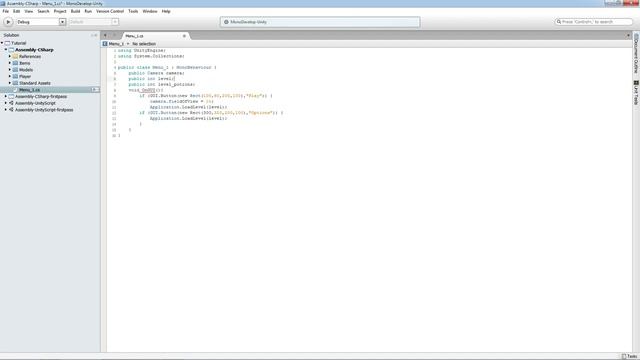640x360 pixels.
Task: Open the File menu
Action: point(6,11)
